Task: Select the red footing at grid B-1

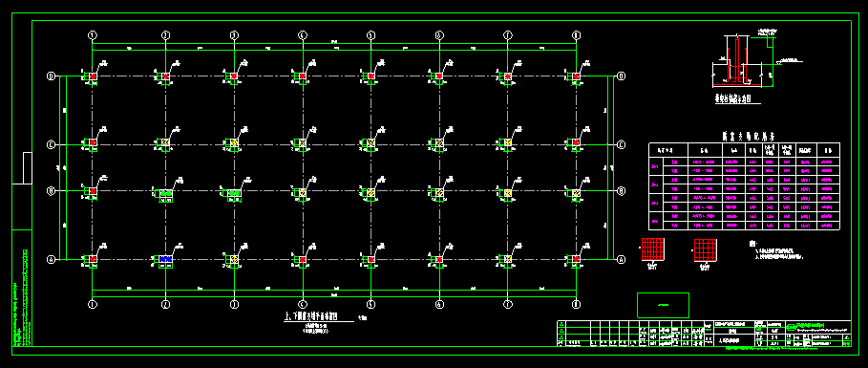Action: tap(93, 190)
